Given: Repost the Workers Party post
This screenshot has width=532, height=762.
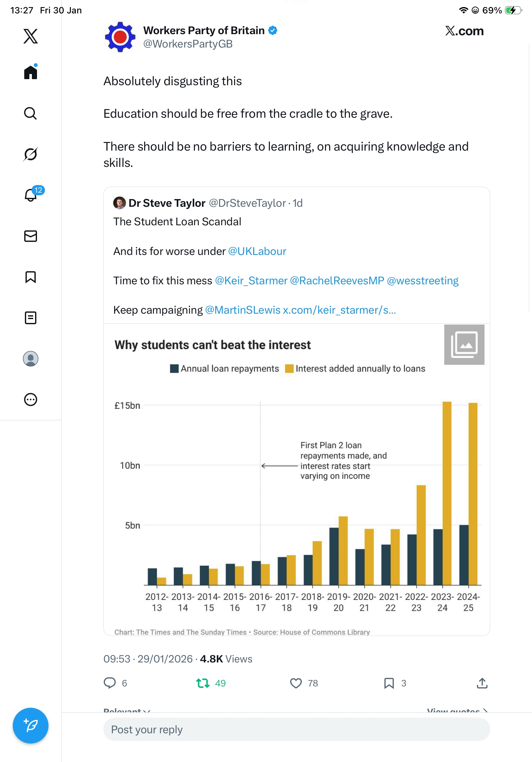Looking at the screenshot, I should (203, 683).
